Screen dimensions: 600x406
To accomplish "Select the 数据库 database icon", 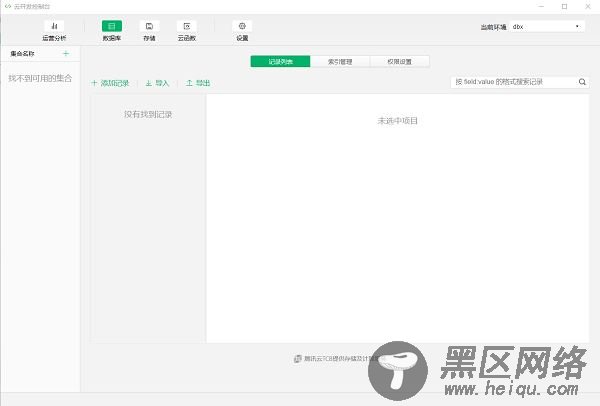I will pyautogui.click(x=111, y=27).
